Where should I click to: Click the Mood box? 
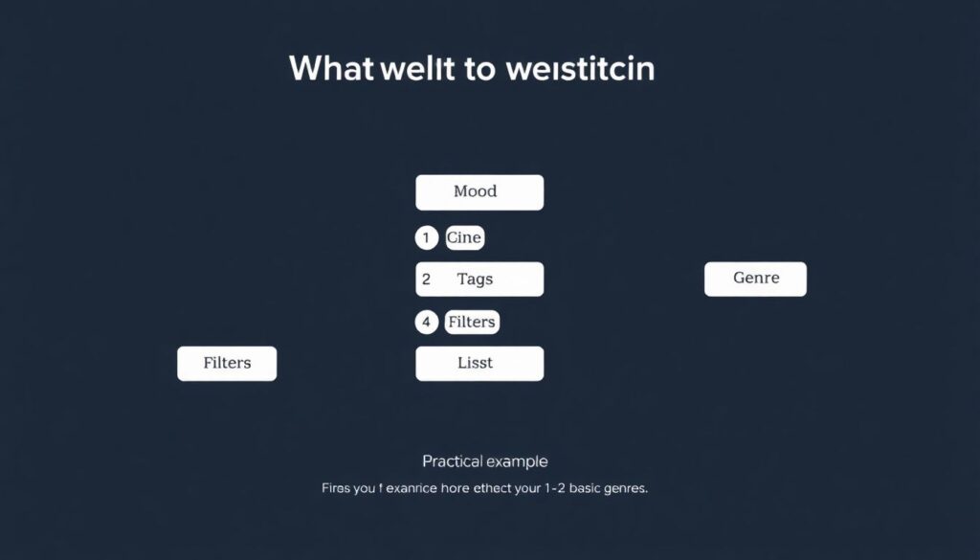479,191
